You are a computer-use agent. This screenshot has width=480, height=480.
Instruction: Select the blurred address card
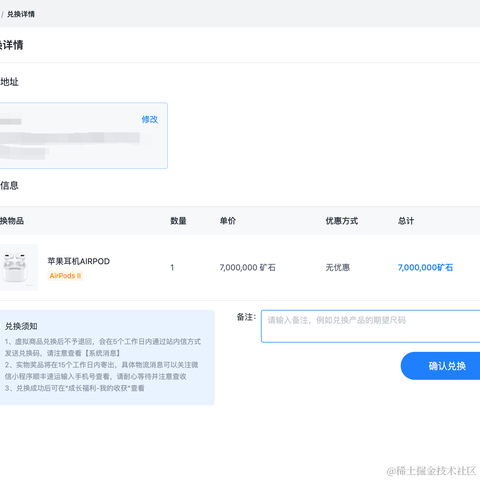(83, 135)
